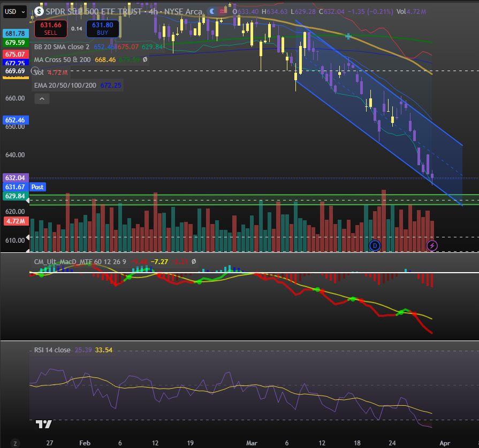Screen dimensions: 479x448
Task: Click the Mar date on time axis
Action: [252, 443]
